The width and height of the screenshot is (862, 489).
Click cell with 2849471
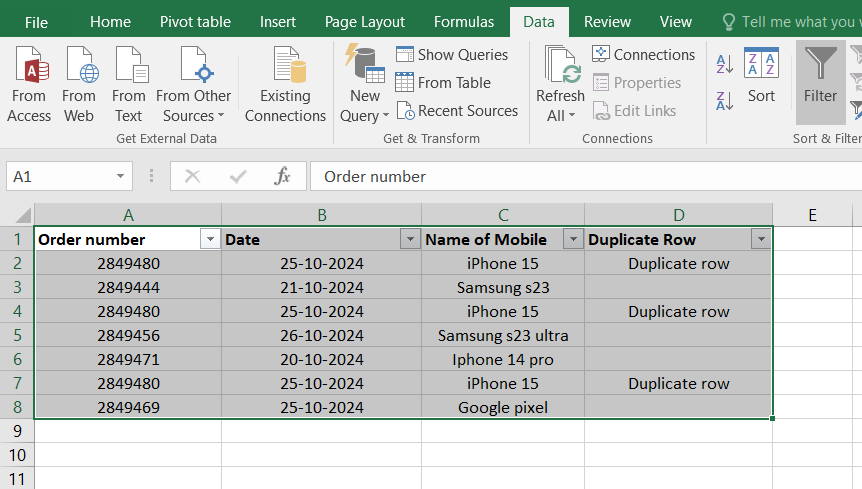[128, 359]
